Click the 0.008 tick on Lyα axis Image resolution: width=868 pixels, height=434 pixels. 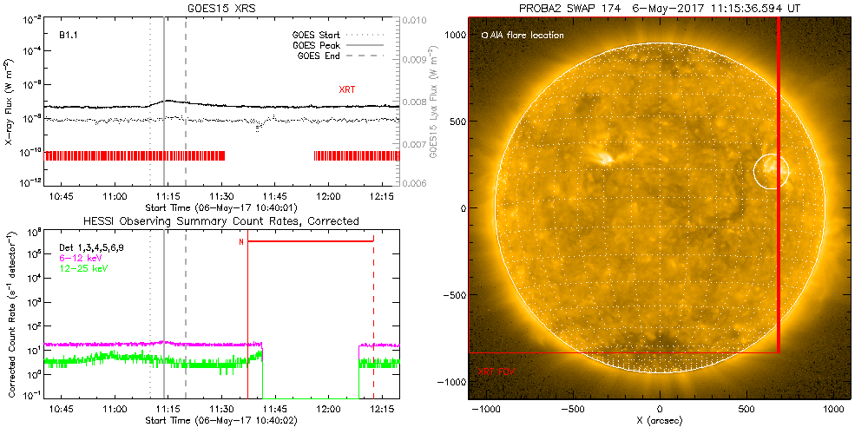point(412,102)
